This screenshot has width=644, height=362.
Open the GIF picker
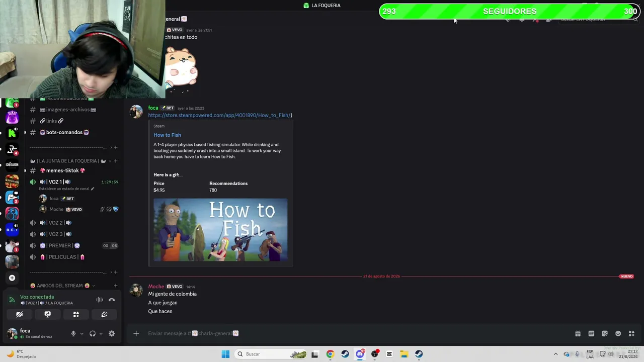591,333
